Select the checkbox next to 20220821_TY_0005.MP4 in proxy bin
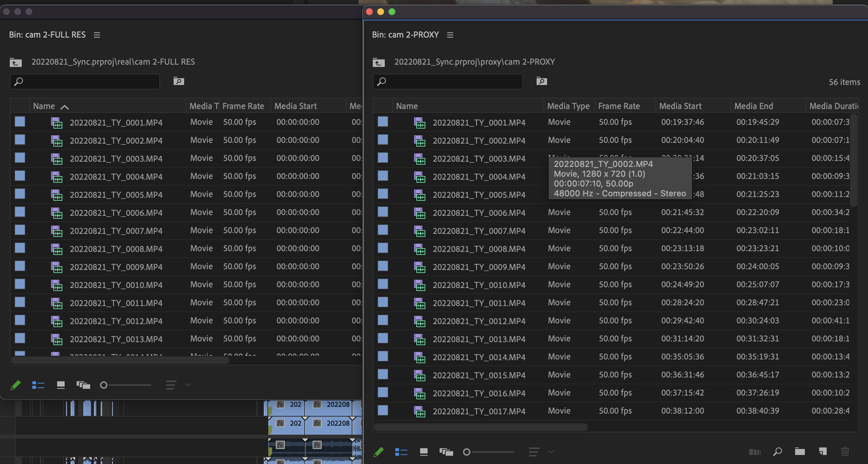Viewport: 868px width, 464px height. pos(383,194)
